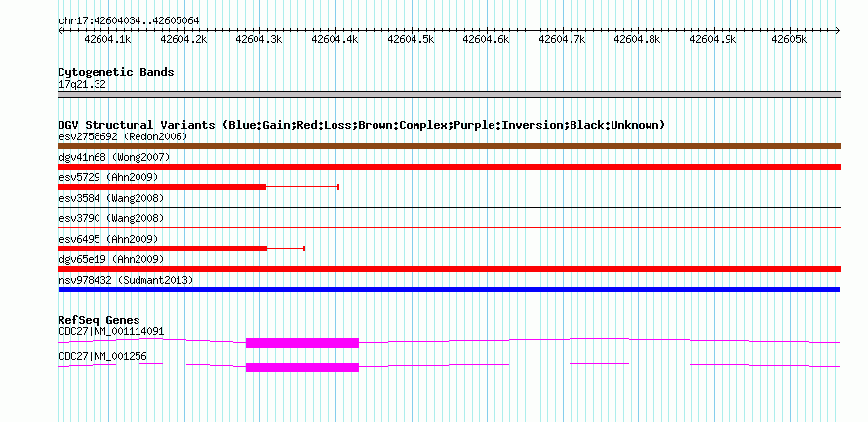Click the dgv41n68 (Wong2007) label
This screenshot has height=422, width=868.
[x=114, y=157]
